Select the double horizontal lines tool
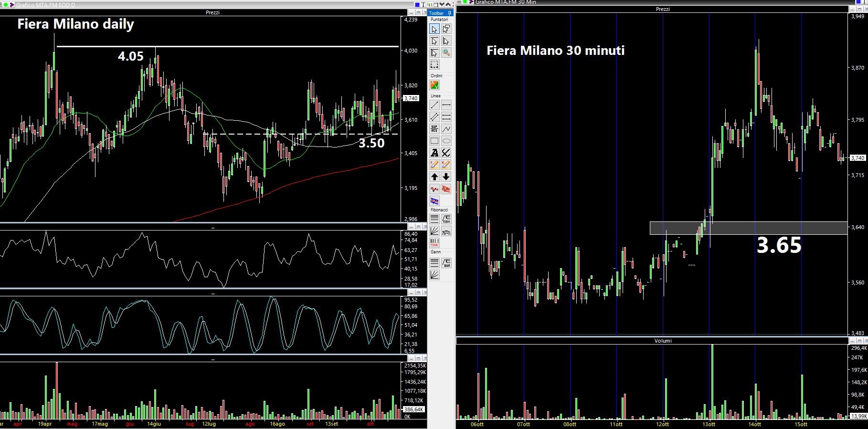This screenshot has height=429, width=868. point(446,117)
